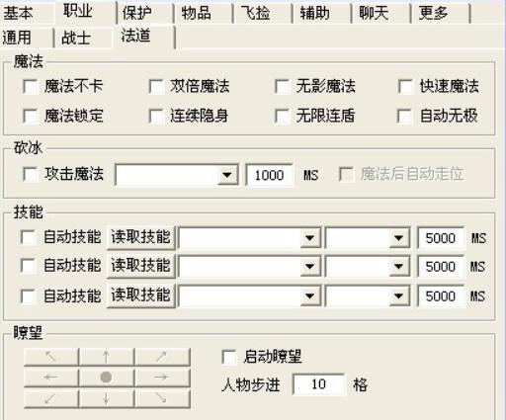Click the up-left diagonal arrow button

click(51, 357)
